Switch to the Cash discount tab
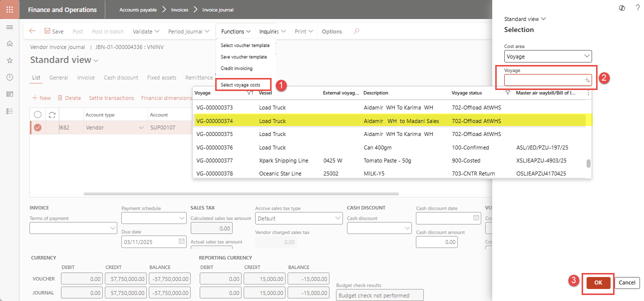644x301 pixels. [x=121, y=77]
